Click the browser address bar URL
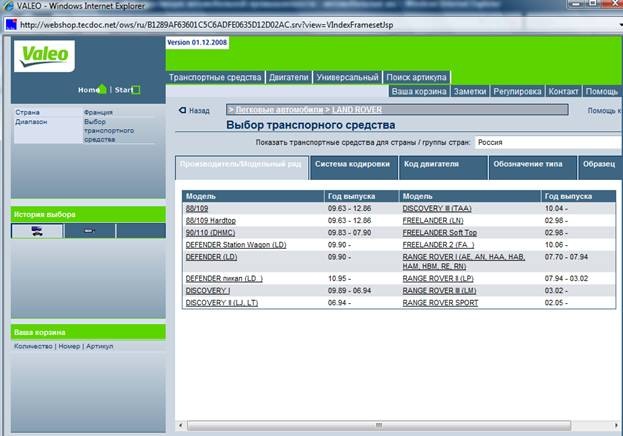Image resolution: width=623 pixels, height=436 pixels. (207, 25)
